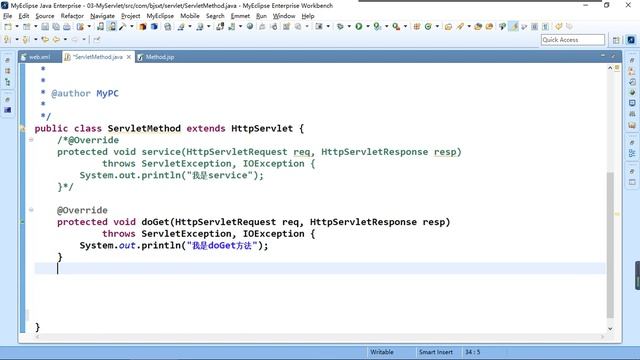Click the Next Annotation toolbar icon
Screen dimensions: 640x360
point(7,40)
